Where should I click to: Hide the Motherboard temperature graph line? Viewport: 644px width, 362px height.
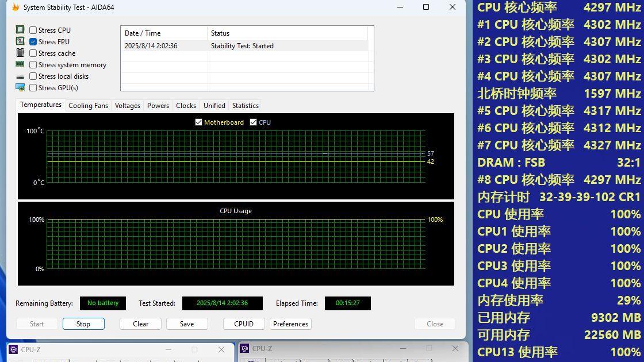click(x=199, y=122)
